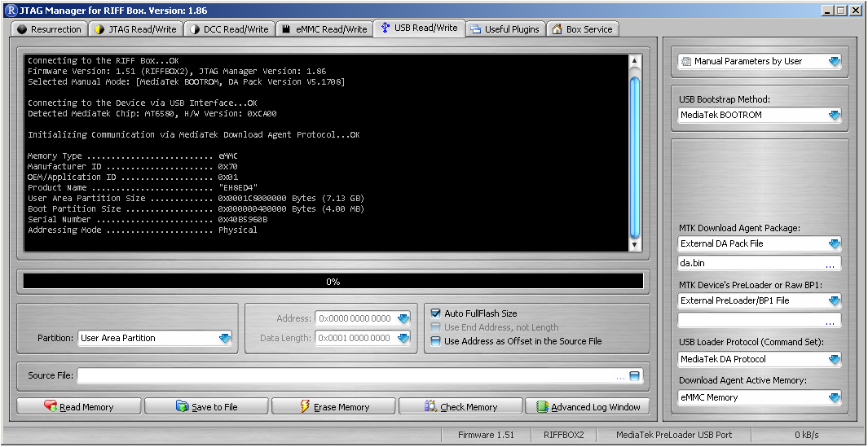Screen dimensions: 868x447
Task: Click the 0 kB/s status bar entry
Action: tap(807, 436)
